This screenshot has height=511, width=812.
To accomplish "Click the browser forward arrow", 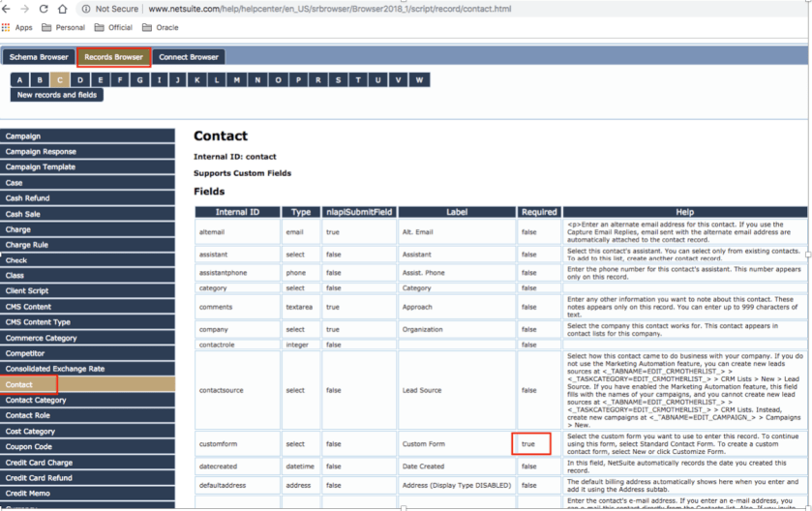I will tap(25, 9).
